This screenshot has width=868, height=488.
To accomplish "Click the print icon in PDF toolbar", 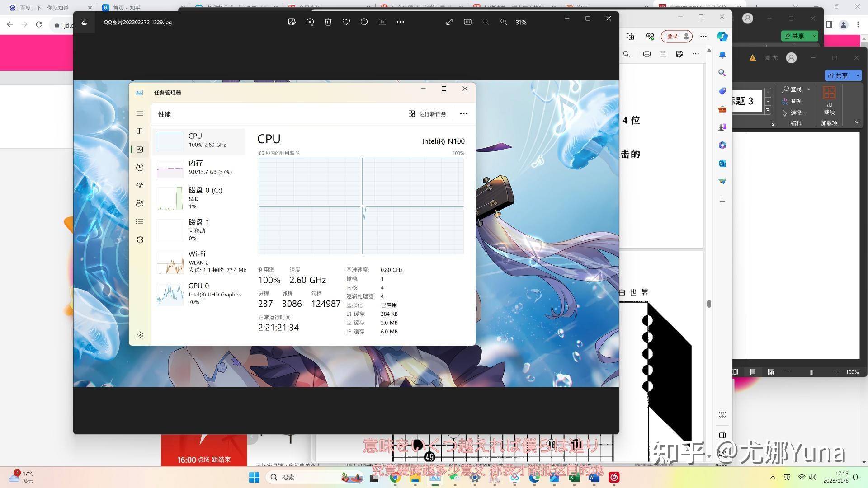I will (646, 54).
